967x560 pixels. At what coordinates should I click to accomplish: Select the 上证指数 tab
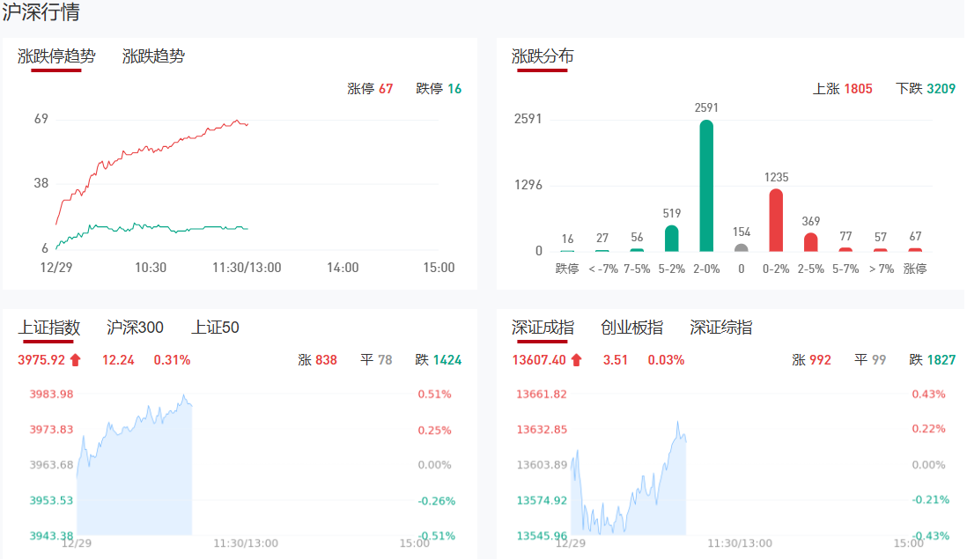point(49,328)
